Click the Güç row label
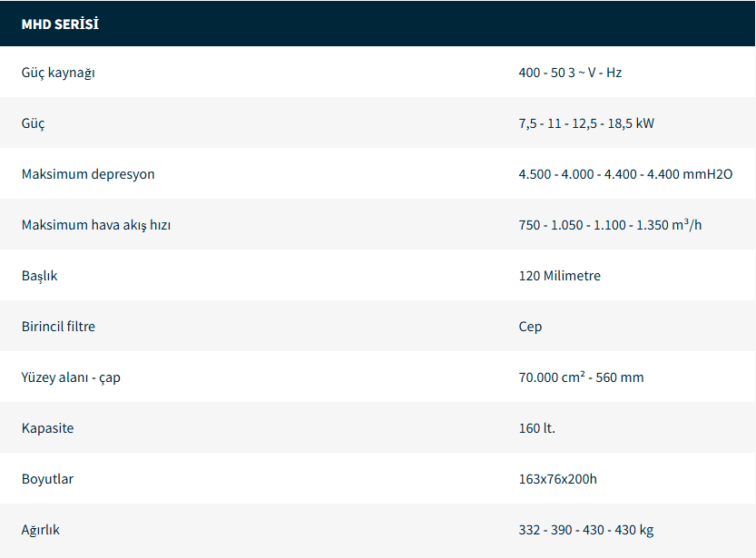Screen dimensions: 756x558 pos(34,123)
